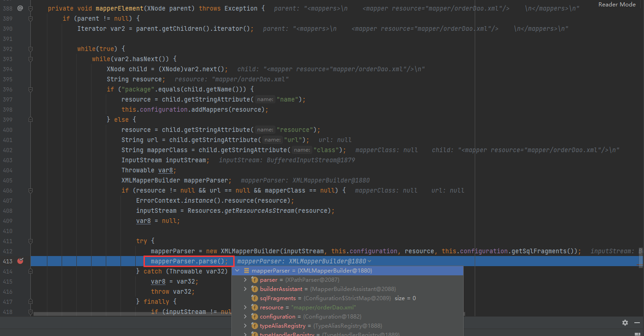Screen dimensions: 644x336
Task: Click the field icon next to builderAssistant
Action: coord(254,289)
